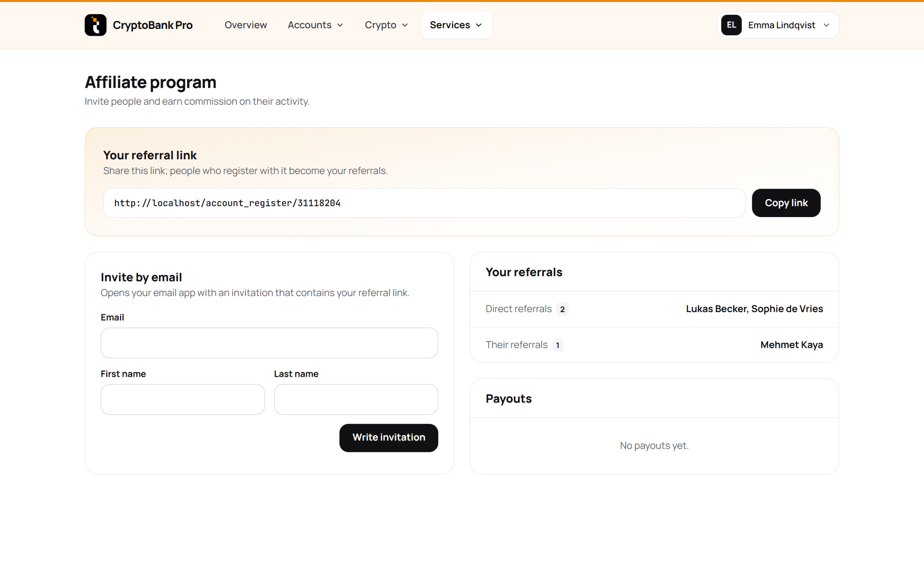The width and height of the screenshot is (924, 578).
Task: Expand the Accounts menu
Action: point(315,25)
